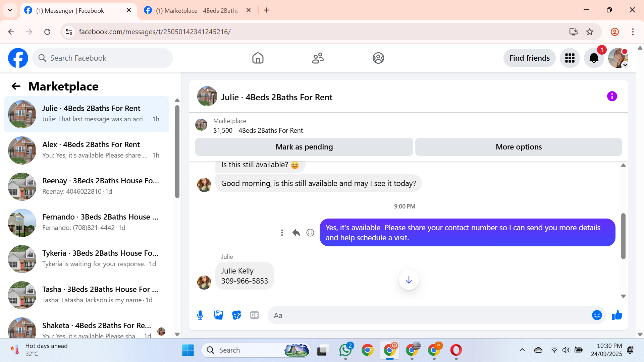644x362 pixels.
Task: Attach a photo with the image icon
Action: [x=218, y=315]
